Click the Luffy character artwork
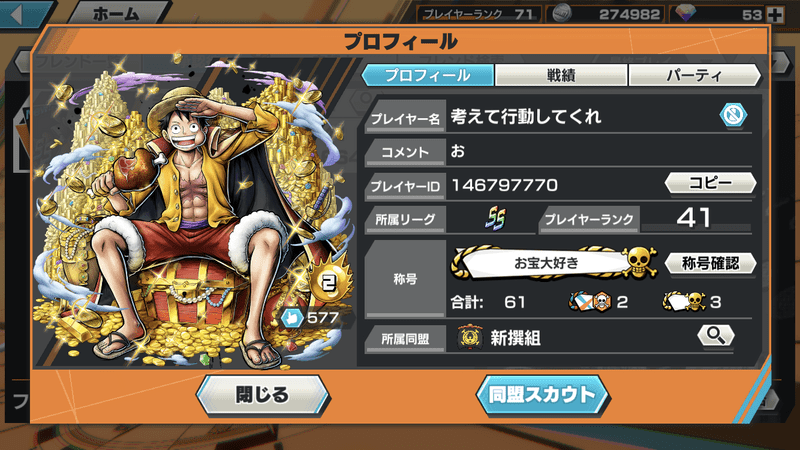The width and height of the screenshot is (800, 450). click(194, 212)
